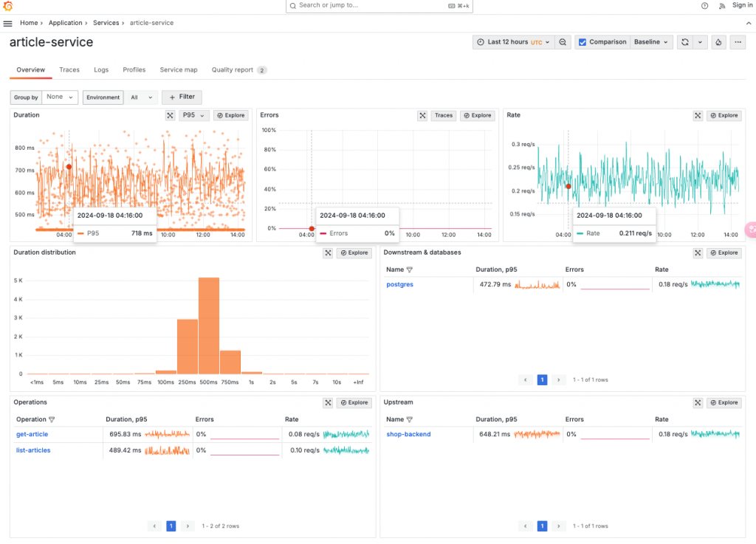Expand the Rate panel to full view
This screenshot has height=544, width=756.
[x=698, y=116]
